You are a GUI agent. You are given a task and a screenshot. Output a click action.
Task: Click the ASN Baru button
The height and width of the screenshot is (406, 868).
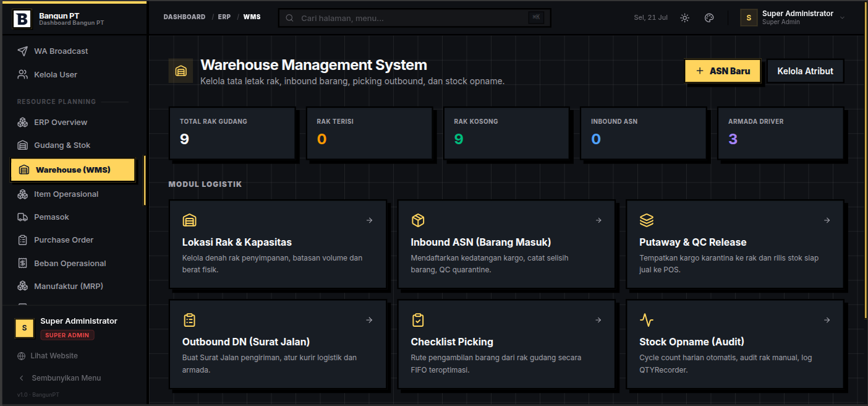click(723, 71)
